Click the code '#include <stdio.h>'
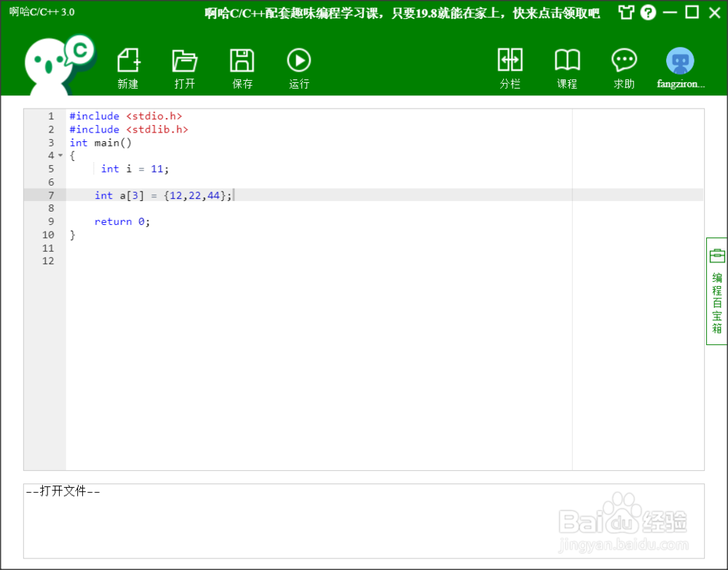This screenshot has width=728, height=570. (126, 116)
